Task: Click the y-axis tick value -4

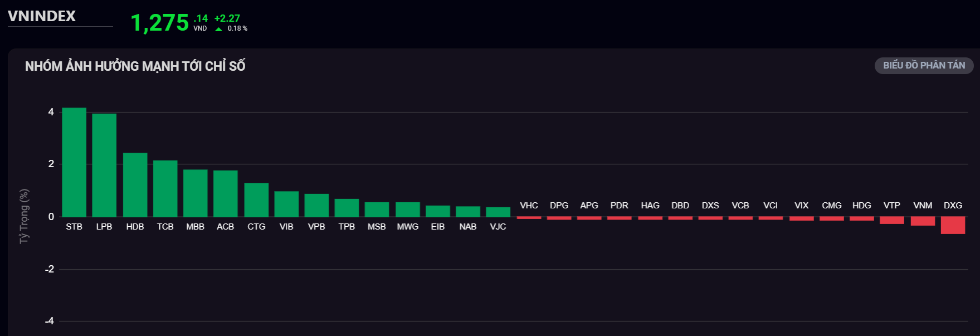Action: click(50, 321)
